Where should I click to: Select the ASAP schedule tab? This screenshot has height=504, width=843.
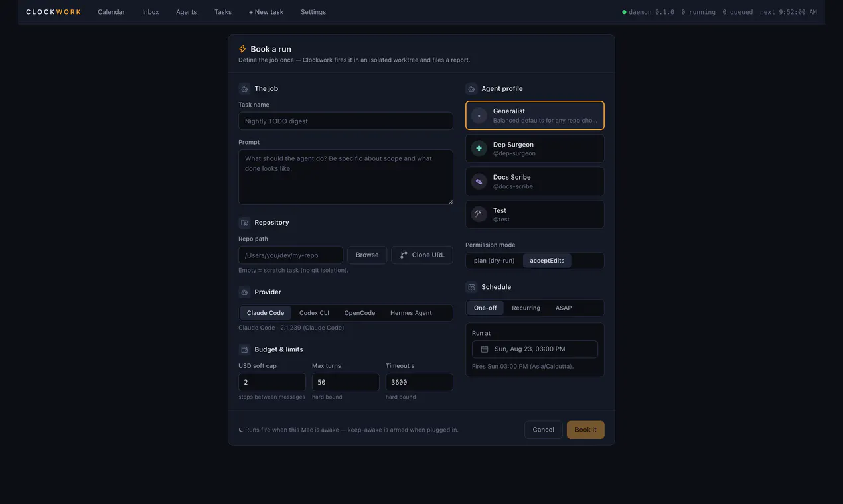[564, 308]
